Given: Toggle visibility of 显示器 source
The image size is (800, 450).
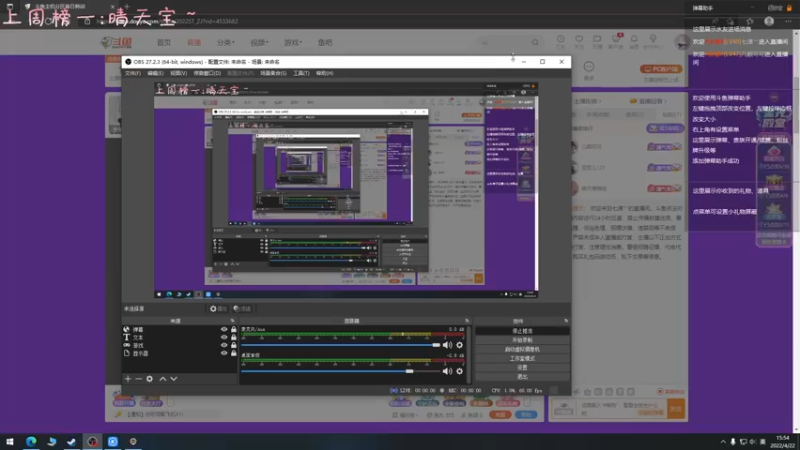Looking at the screenshot, I should (x=224, y=353).
